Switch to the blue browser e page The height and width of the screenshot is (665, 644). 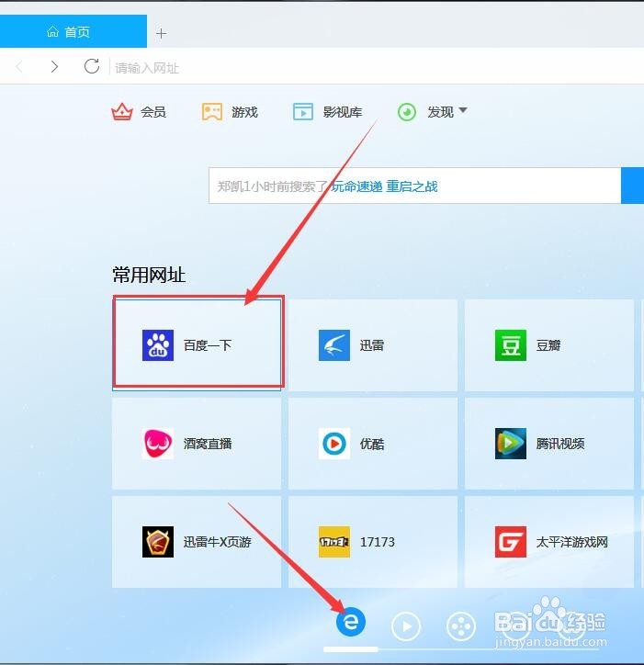click(x=350, y=622)
